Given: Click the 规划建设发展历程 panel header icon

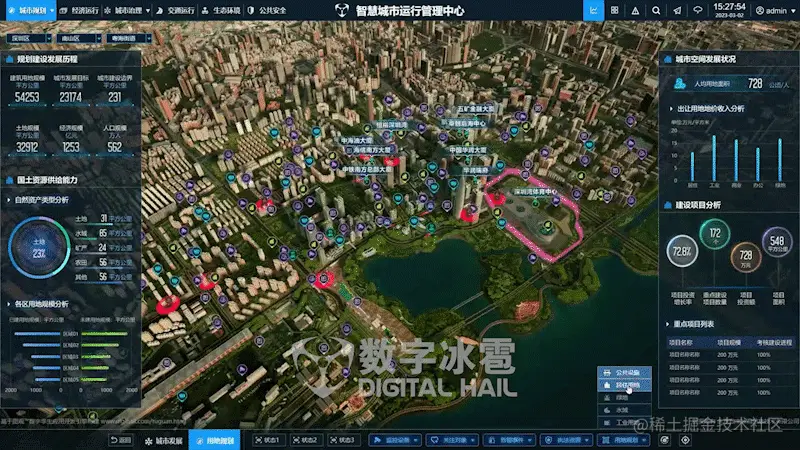Looking at the screenshot, I should pyautogui.click(x=9, y=59).
